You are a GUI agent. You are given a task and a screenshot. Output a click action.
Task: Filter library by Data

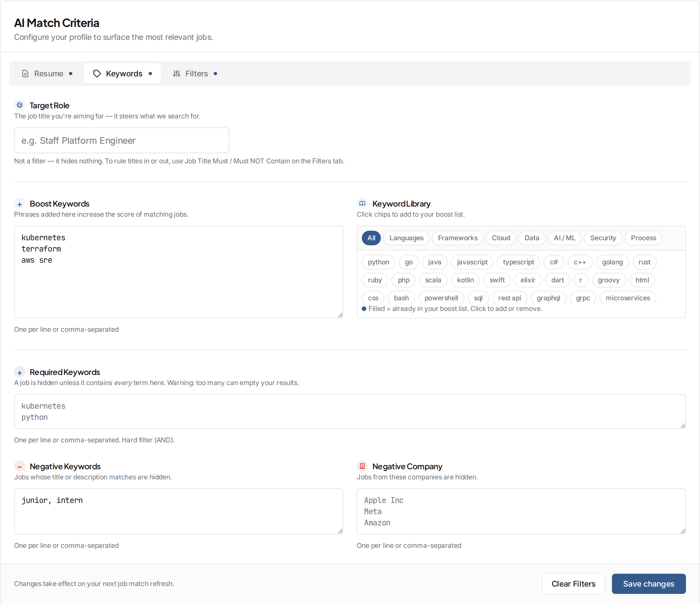532,238
